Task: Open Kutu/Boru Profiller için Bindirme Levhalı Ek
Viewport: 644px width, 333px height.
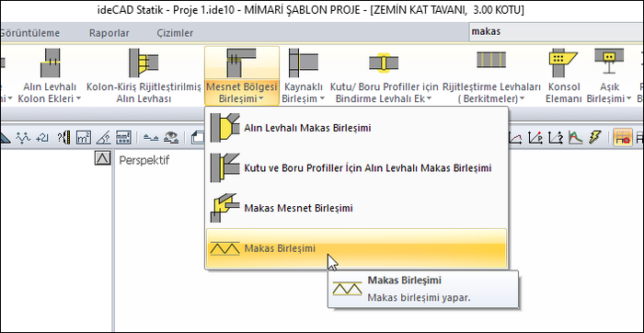Action: (x=384, y=75)
